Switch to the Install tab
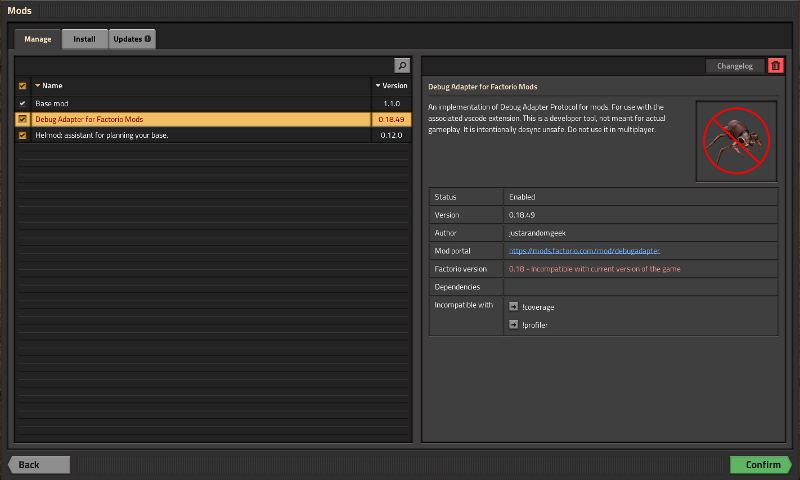 coord(85,39)
